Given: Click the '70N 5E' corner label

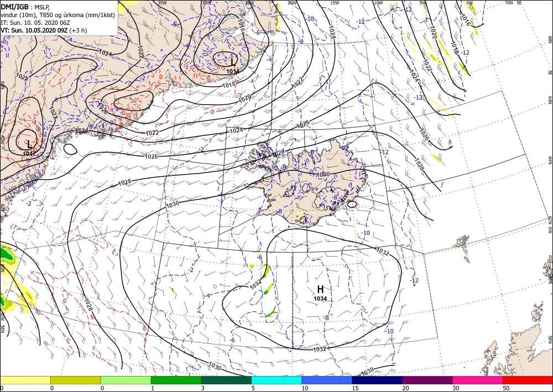Looking at the screenshot, I should pyautogui.click(x=513, y=3).
